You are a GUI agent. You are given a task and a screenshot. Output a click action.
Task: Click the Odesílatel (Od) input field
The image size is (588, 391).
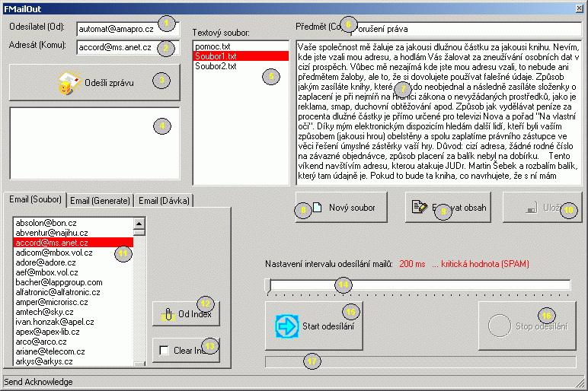[128, 29]
